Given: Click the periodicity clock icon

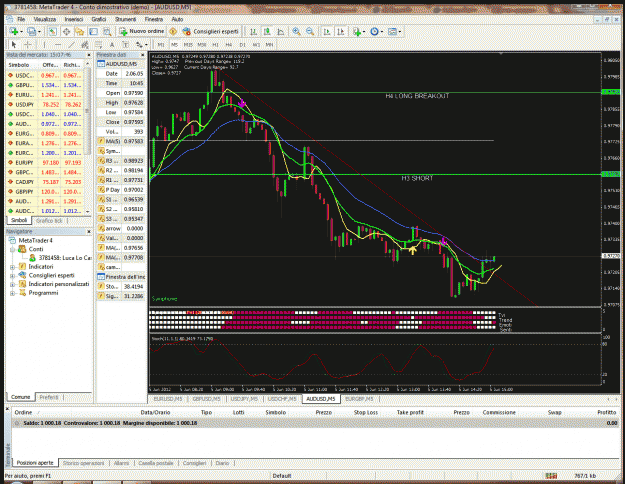Looking at the screenshot, I should 374,31.
